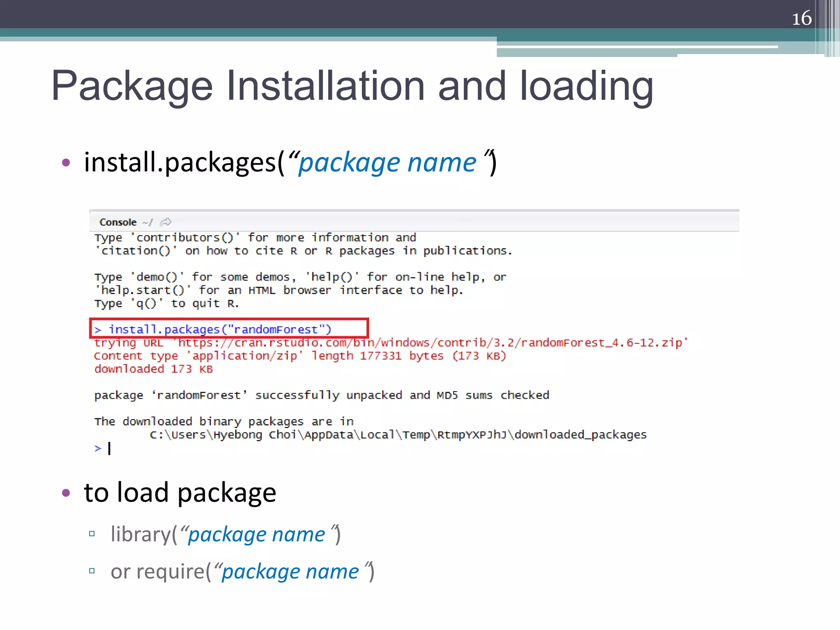This screenshot has width=840, height=630.
Task: Click the Console tab label
Action: [118, 222]
